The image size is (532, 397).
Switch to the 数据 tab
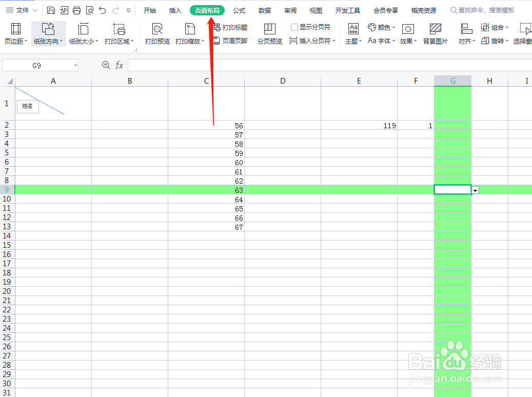click(265, 11)
